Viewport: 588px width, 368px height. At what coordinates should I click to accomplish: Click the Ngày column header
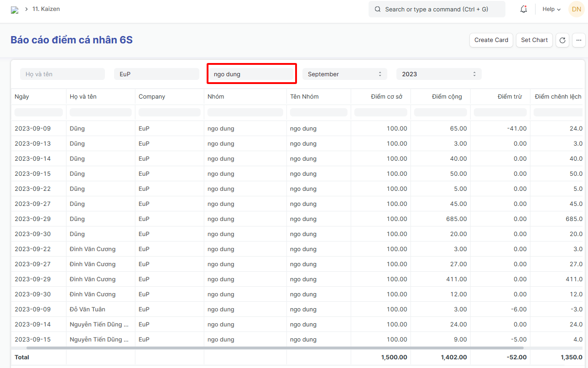(x=22, y=96)
